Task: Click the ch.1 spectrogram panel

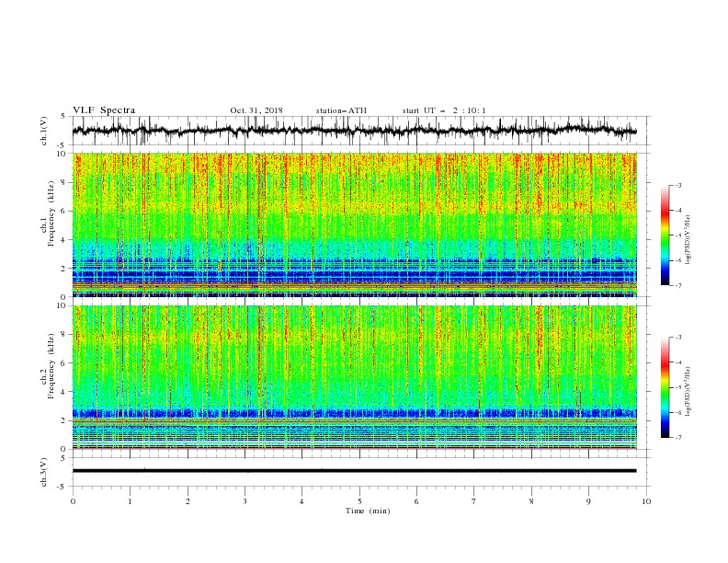Action: tap(354, 224)
